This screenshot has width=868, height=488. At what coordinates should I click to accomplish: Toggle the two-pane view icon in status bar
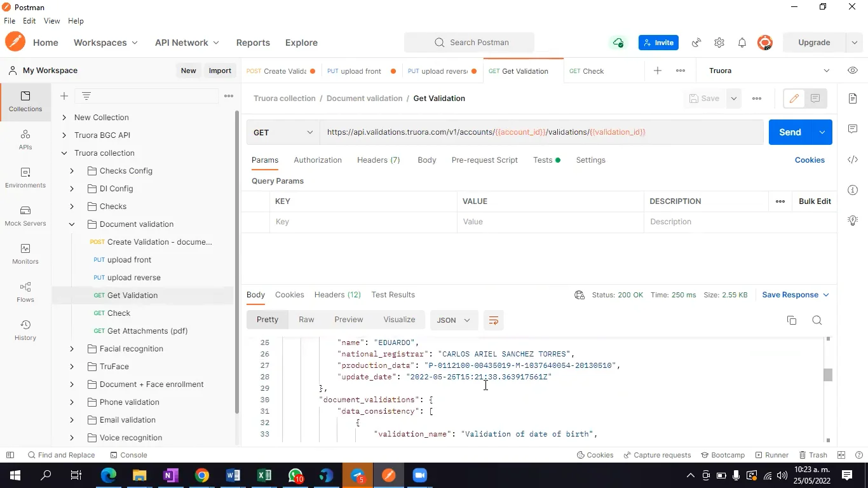click(841, 455)
